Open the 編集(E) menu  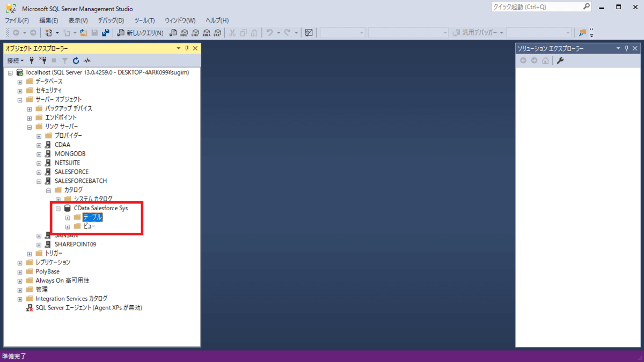tap(48, 20)
